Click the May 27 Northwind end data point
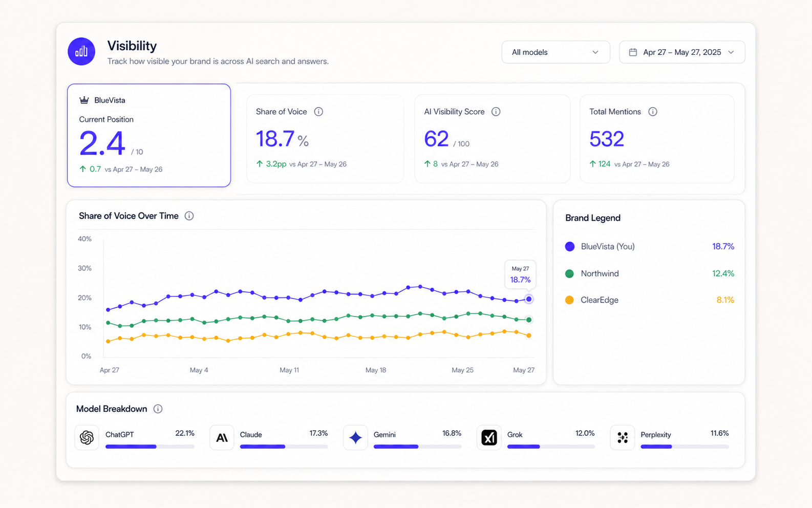 [x=529, y=320]
